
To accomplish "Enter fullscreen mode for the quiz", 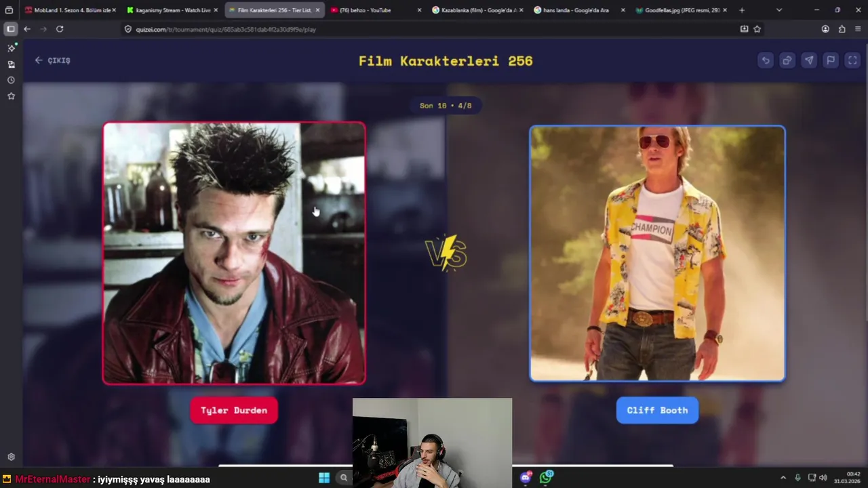I will coord(852,60).
